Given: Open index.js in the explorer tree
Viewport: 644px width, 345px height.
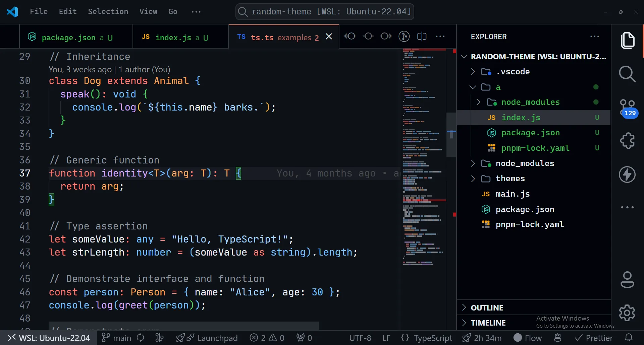Looking at the screenshot, I should (534, 118).
